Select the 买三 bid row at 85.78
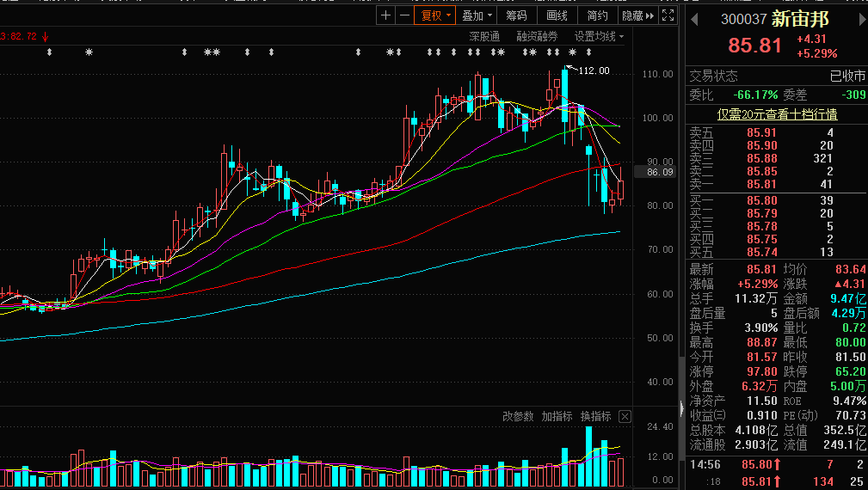The height and width of the screenshot is (490, 868). click(x=777, y=226)
